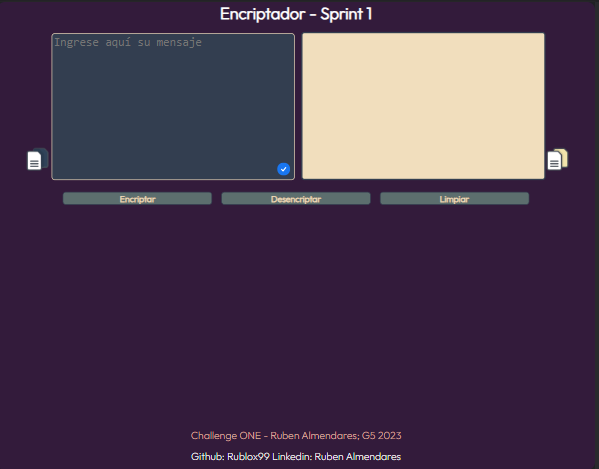Click the white page front of the left copy icon
Screen dimensions: 599x469
(34, 161)
